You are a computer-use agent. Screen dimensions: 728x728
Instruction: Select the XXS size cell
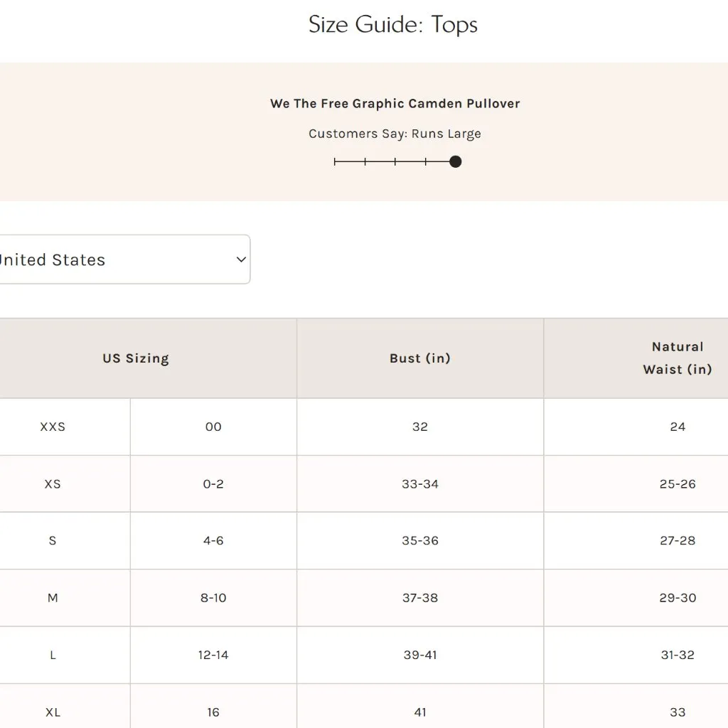point(53,427)
